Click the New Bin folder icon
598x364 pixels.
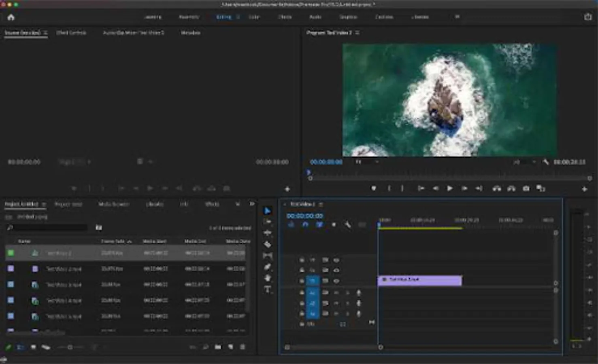[x=218, y=347]
